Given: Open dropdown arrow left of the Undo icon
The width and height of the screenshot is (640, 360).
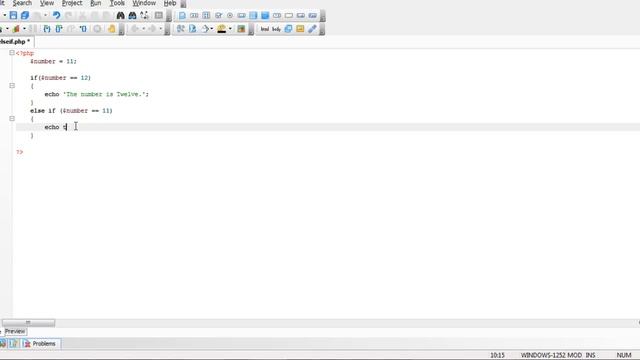Looking at the screenshot, I should point(45,16).
